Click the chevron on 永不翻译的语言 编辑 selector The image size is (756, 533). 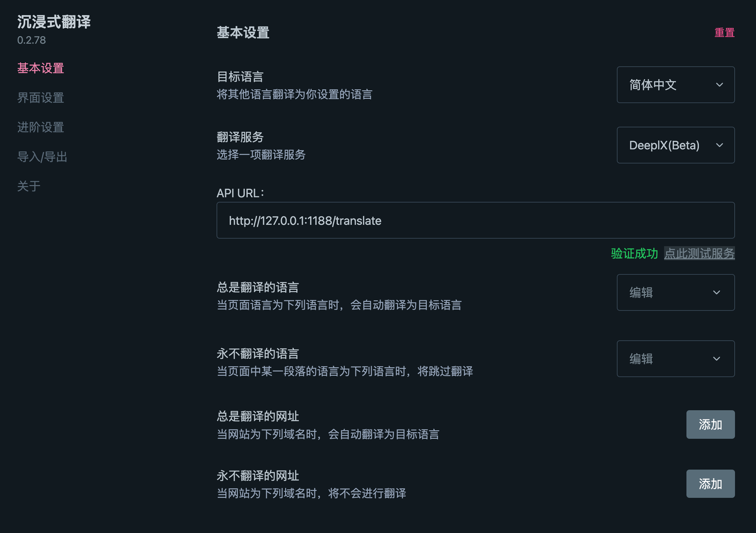[717, 359]
